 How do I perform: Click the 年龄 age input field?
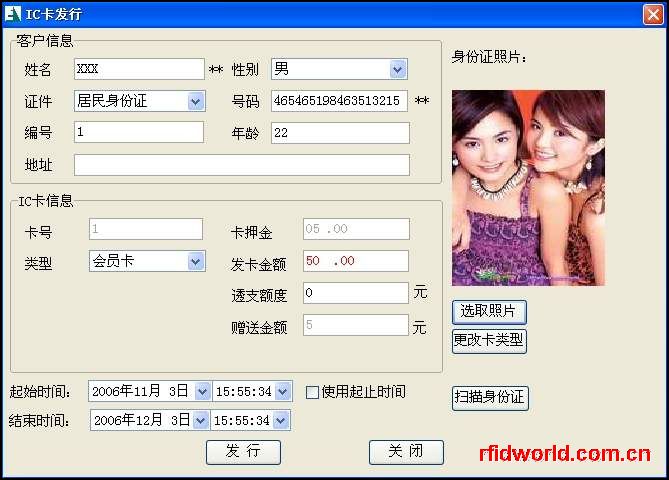click(340, 133)
